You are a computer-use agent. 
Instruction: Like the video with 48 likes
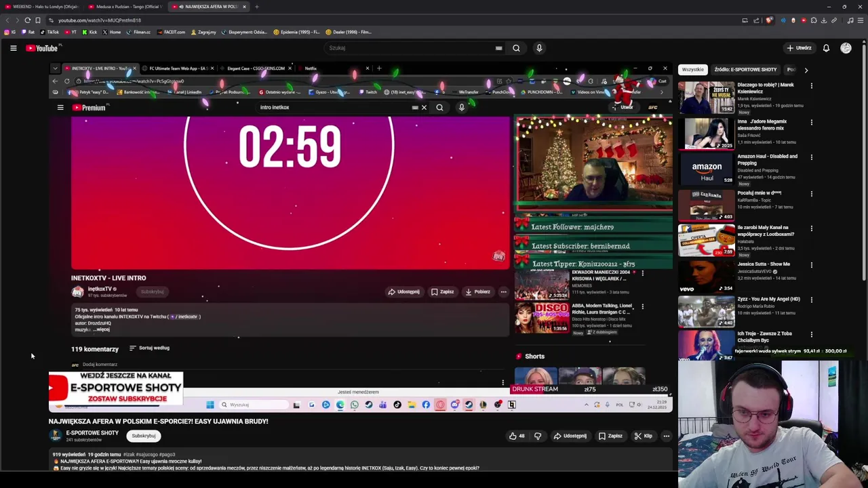[x=517, y=436]
